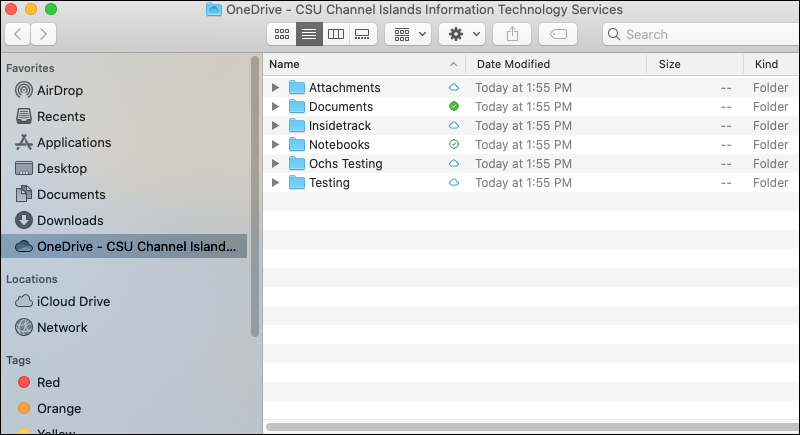Open Downloads in the sidebar
Viewport: 800px width, 435px height.
pos(59,220)
